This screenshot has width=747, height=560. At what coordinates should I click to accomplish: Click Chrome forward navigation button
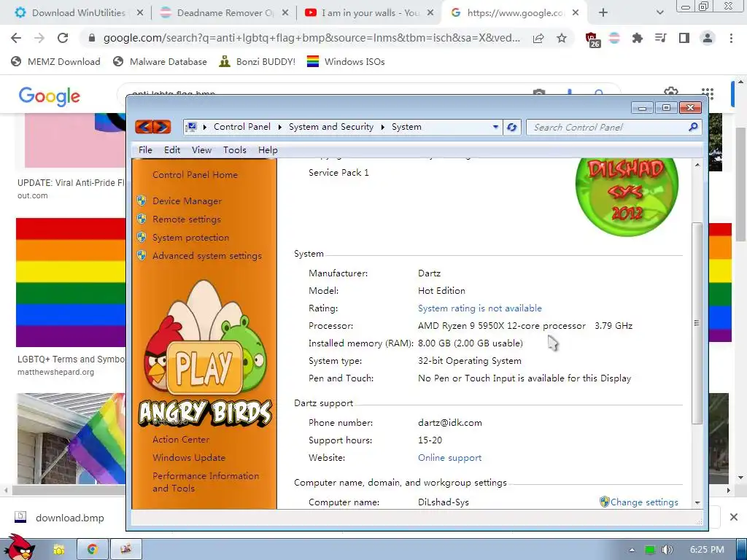point(39,38)
